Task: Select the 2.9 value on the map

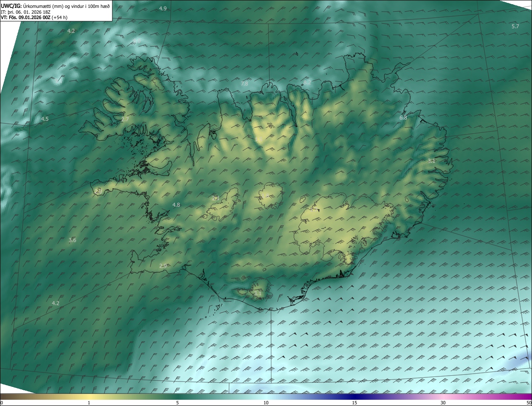Action: click(163, 266)
